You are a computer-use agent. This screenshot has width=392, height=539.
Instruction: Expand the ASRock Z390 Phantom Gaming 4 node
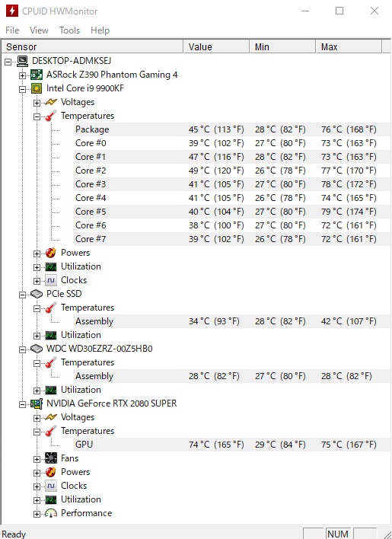[22, 75]
